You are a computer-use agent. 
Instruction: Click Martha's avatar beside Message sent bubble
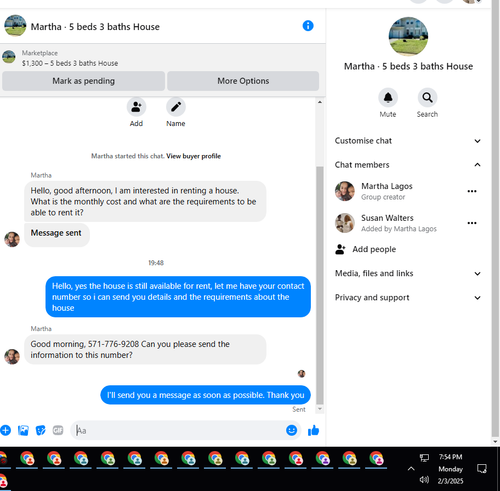pos(12,239)
